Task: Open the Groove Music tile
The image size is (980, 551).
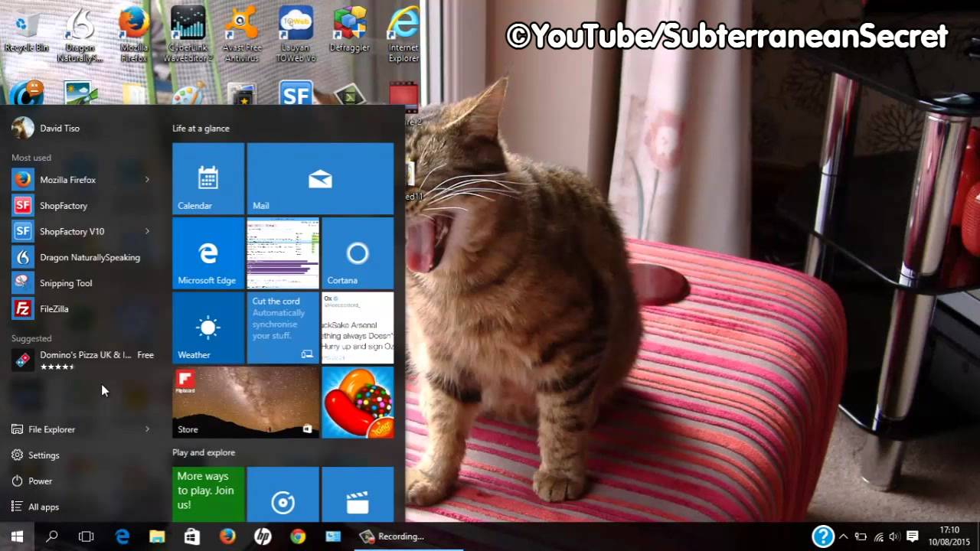Action: 283,494
